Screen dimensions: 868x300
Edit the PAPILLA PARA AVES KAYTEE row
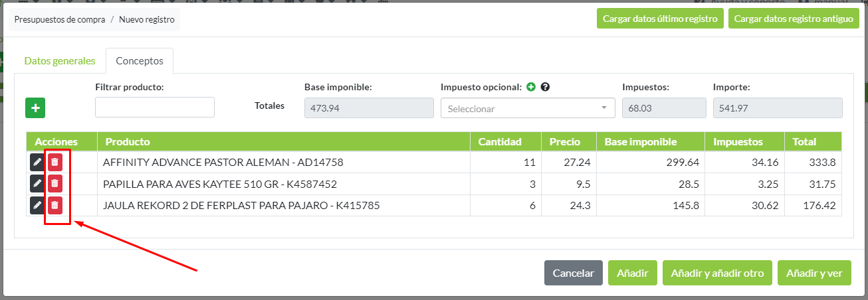(x=37, y=184)
